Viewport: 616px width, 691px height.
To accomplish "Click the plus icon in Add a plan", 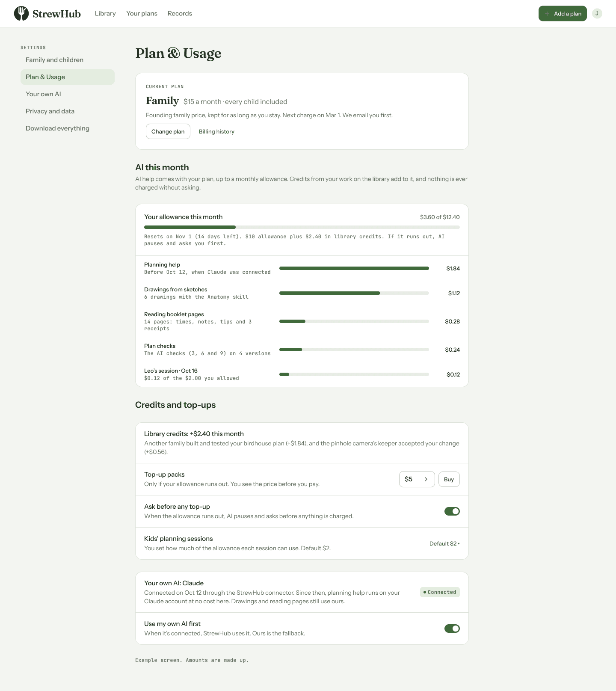I will tap(547, 14).
